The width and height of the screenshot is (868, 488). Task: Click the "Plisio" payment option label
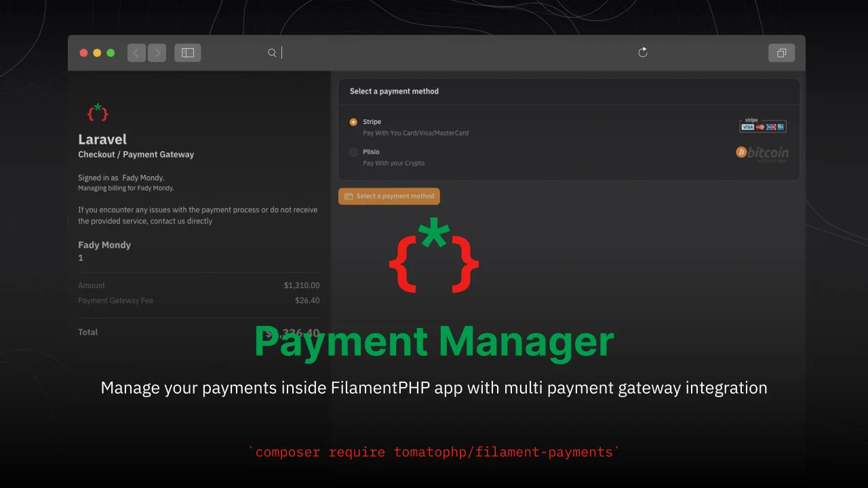371,152
